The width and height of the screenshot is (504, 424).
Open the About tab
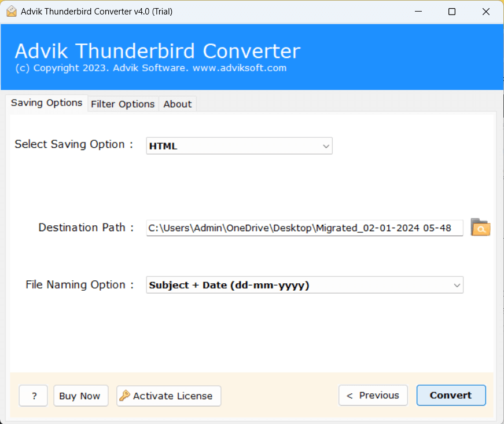(x=178, y=104)
